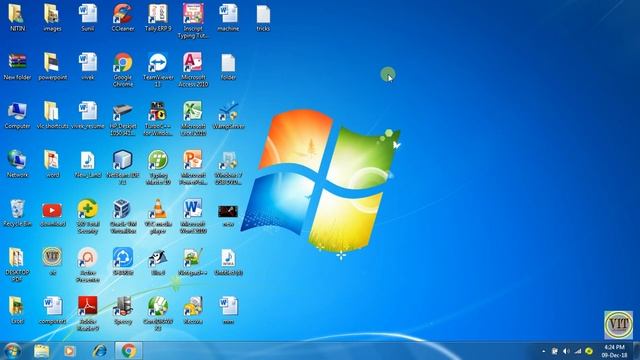Select the Google Chrome desktop shortcut
The image size is (640, 360).
click(x=123, y=69)
